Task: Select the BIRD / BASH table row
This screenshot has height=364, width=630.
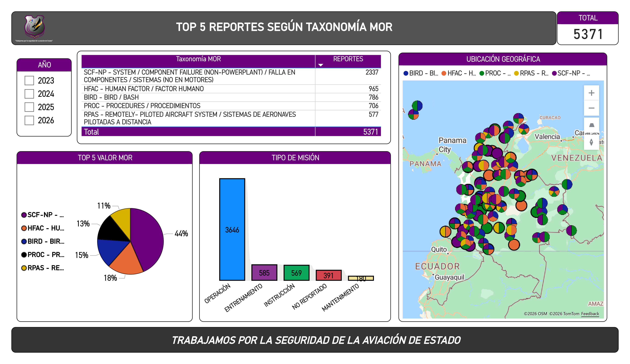Action: [x=231, y=97]
